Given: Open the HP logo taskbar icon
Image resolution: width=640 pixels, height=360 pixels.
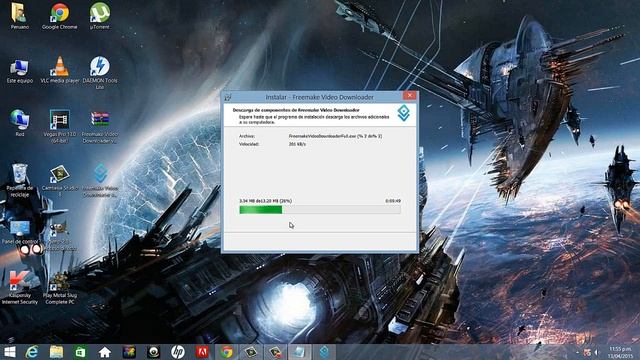Looking at the screenshot, I should pos(178,352).
